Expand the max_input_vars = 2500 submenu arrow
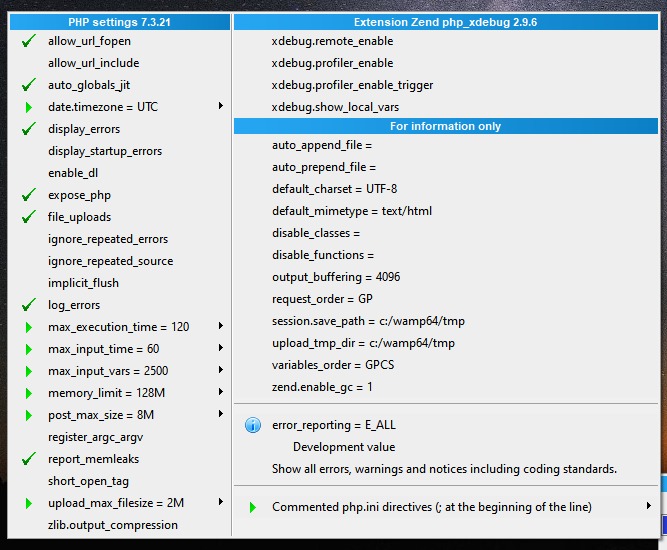Viewport: 667px width, 550px height. (x=220, y=371)
